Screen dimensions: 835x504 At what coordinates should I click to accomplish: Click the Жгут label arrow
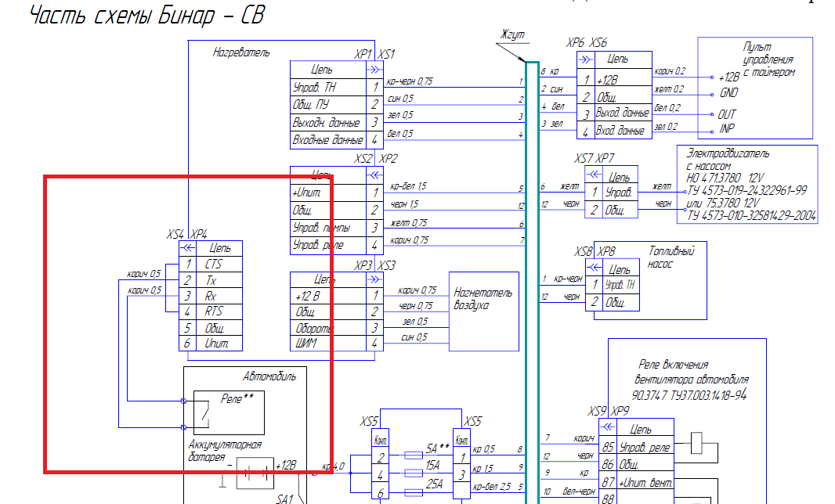click(x=511, y=52)
